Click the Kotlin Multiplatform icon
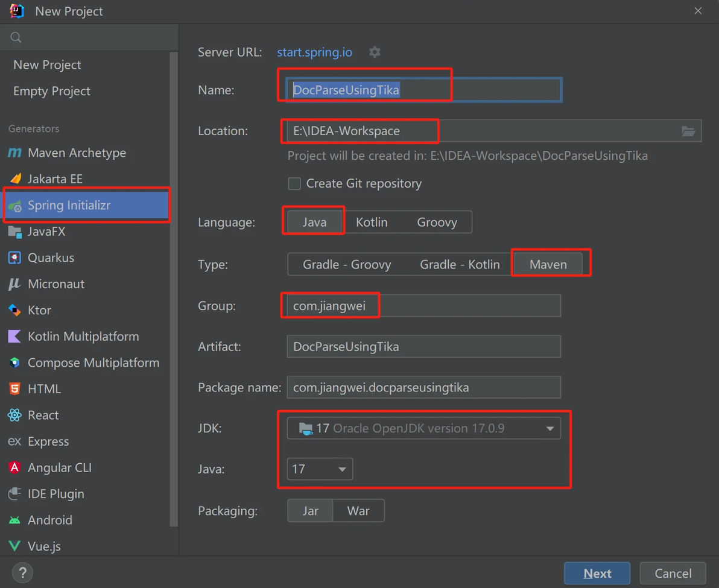719x588 pixels. 14,337
